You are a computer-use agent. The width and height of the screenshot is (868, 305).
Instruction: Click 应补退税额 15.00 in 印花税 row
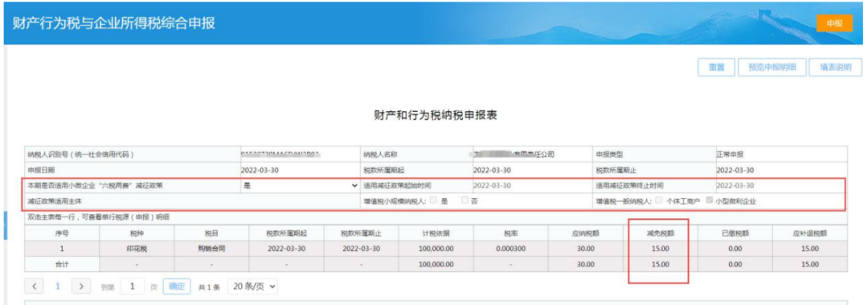pyautogui.click(x=810, y=249)
